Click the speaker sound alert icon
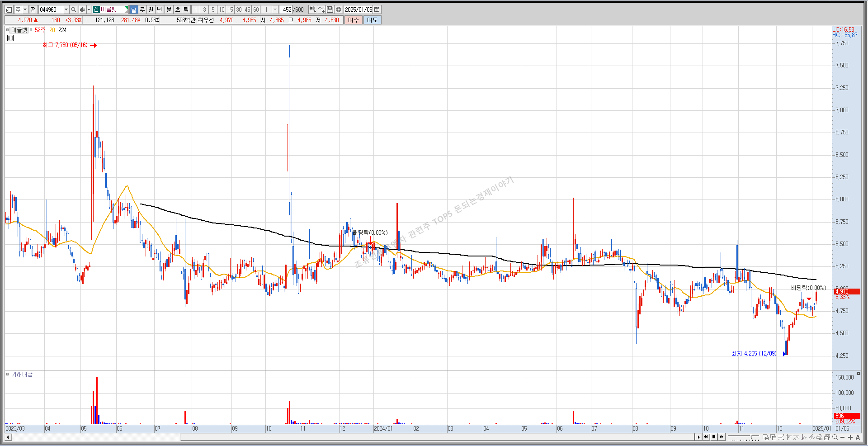Screen dimensions: 868x446 pos(82,9)
